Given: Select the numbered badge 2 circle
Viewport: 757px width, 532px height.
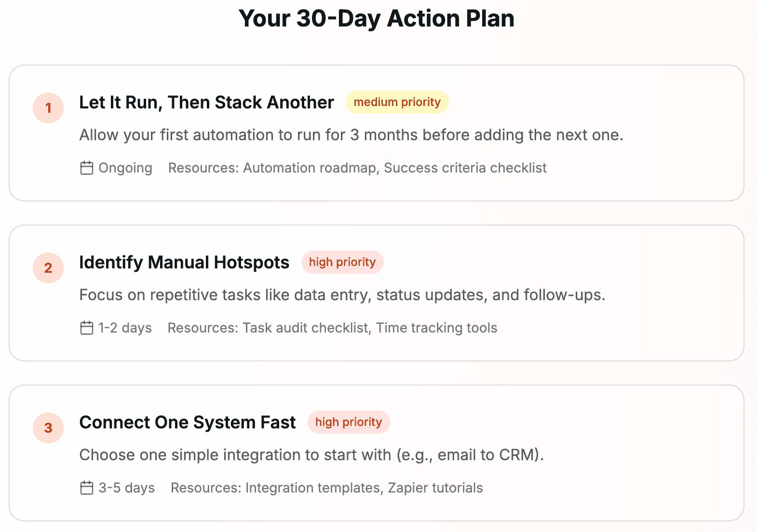Looking at the screenshot, I should [x=48, y=268].
